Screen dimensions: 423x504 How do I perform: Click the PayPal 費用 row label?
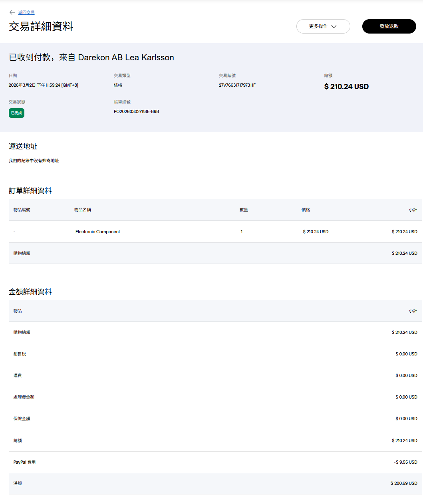24,462
